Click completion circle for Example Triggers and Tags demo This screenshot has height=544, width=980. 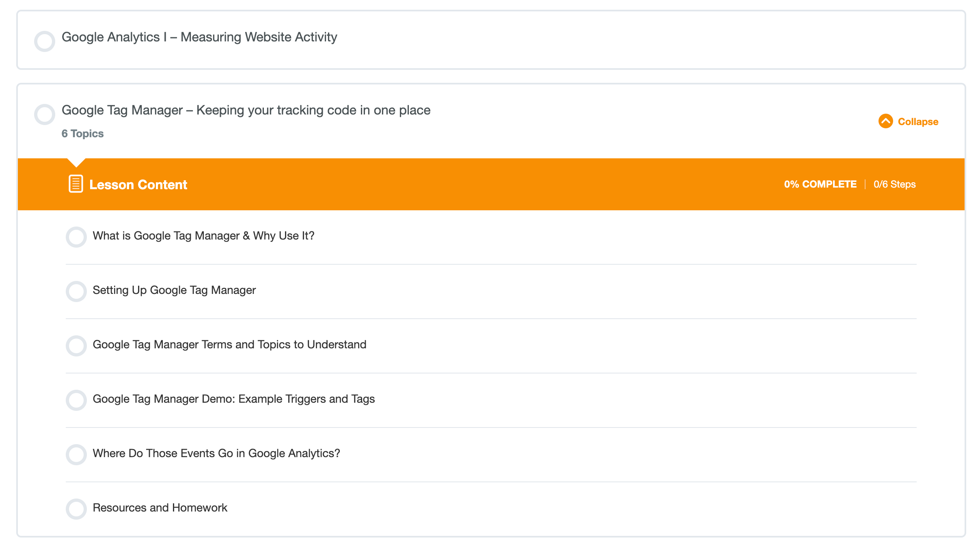click(76, 400)
